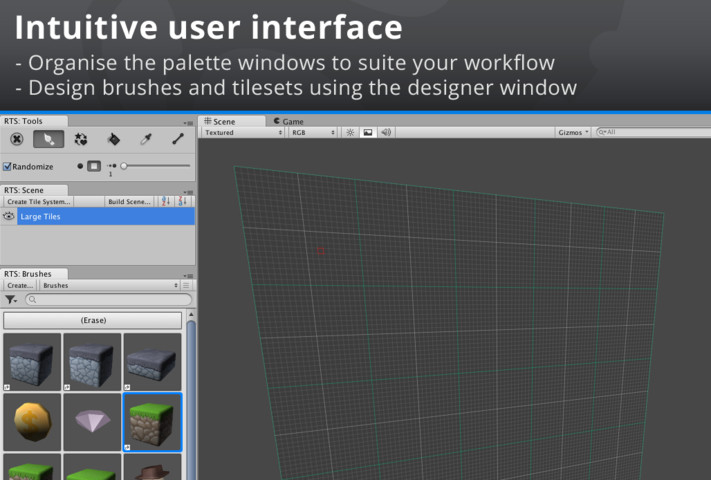Open the Gizmos dropdown
The width and height of the screenshot is (711, 480).
[x=573, y=132]
